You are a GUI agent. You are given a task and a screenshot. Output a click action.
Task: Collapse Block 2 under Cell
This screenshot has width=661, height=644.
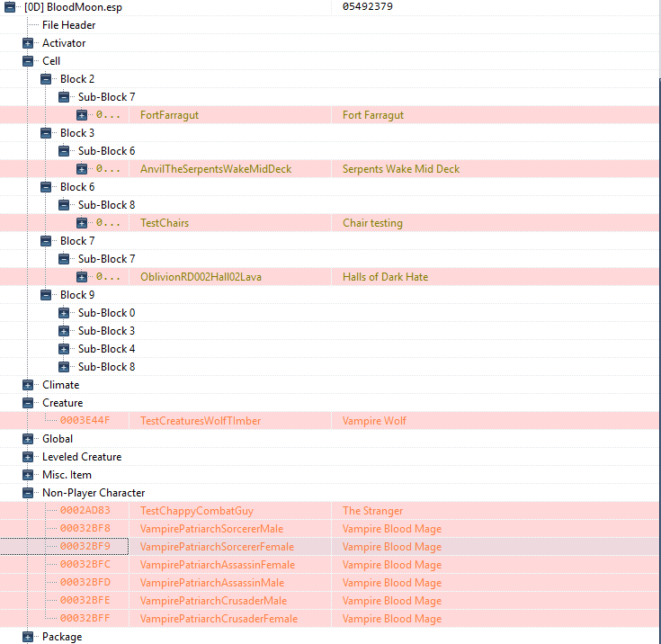point(46,79)
